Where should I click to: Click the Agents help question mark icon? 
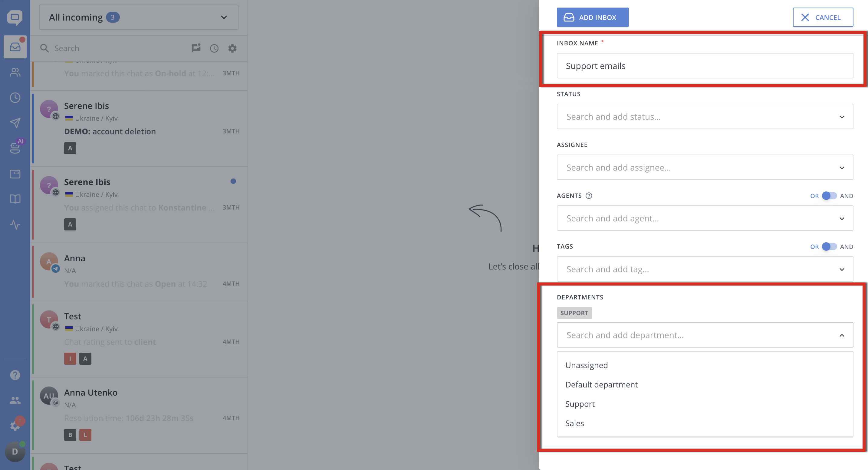[x=589, y=196]
